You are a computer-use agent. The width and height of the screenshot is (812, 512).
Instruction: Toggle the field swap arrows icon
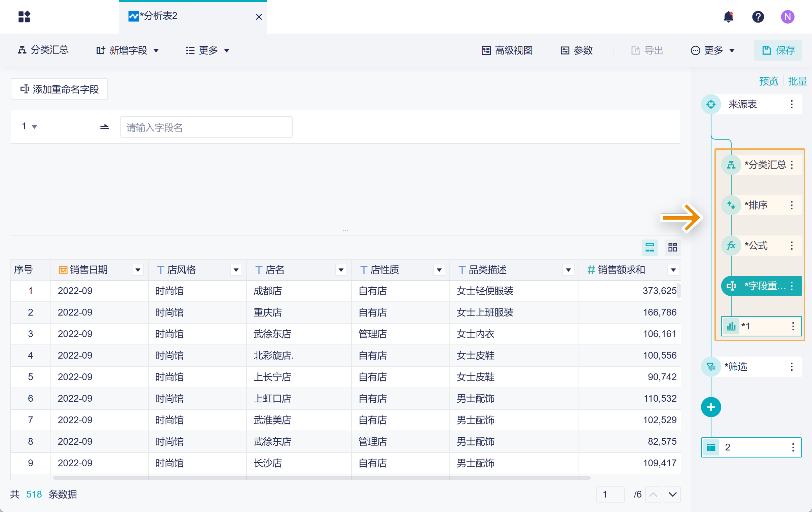point(105,127)
